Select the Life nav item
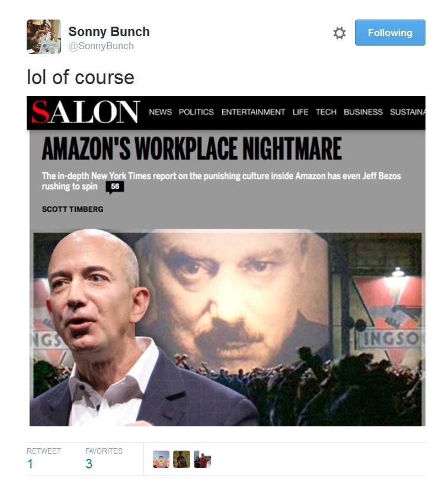 pyautogui.click(x=300, y=112)
